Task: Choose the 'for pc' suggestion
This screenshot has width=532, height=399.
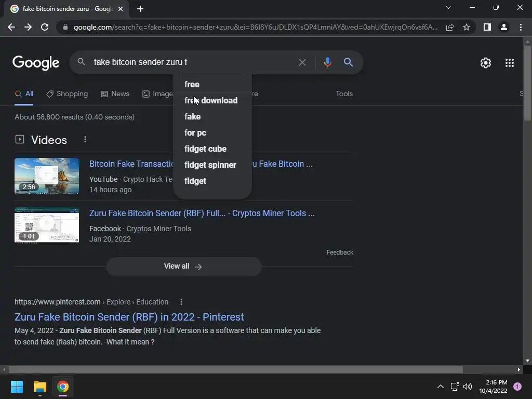Action: coord(212,133)
